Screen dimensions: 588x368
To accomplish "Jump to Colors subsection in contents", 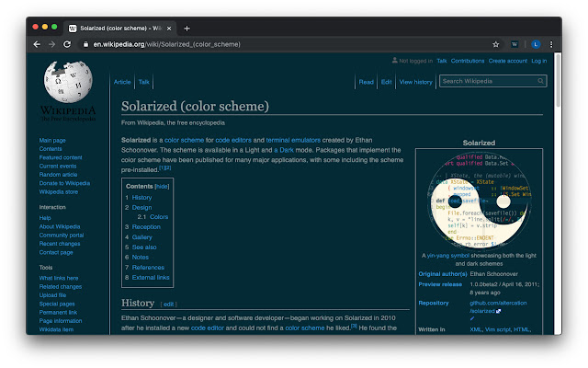I will click(x=159, y=217).
